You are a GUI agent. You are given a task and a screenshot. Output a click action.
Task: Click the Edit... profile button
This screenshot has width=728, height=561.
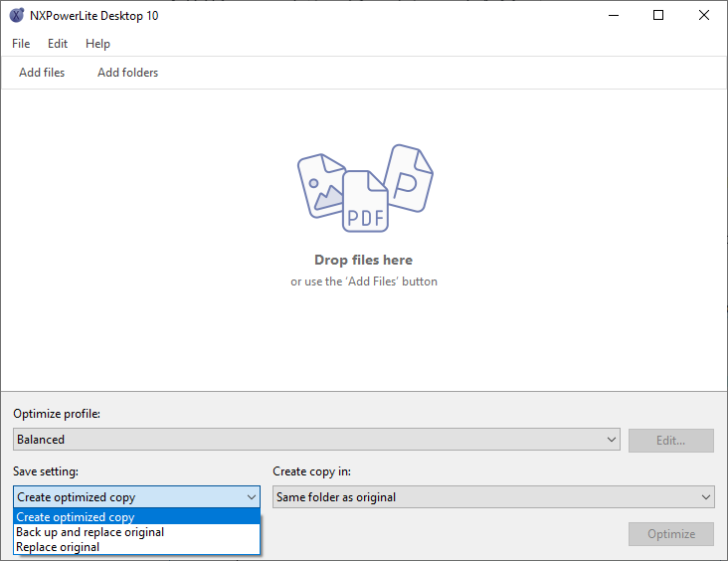point(671,441)
